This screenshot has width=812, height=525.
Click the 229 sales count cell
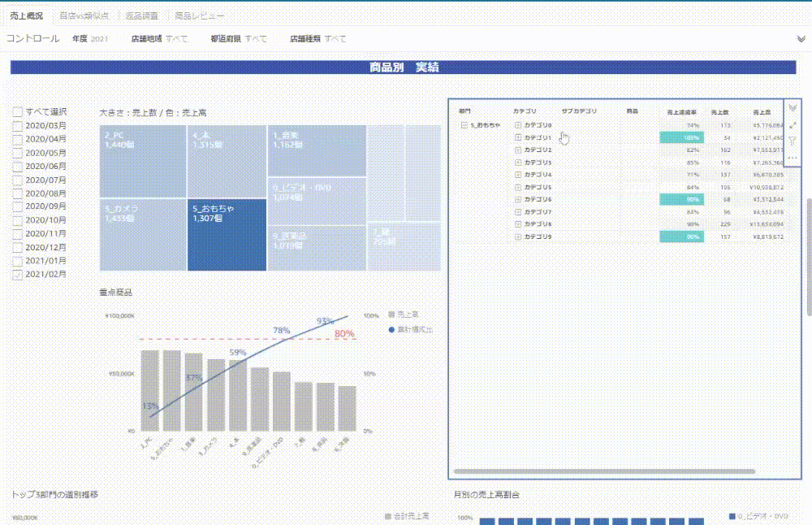coord(725,224)
